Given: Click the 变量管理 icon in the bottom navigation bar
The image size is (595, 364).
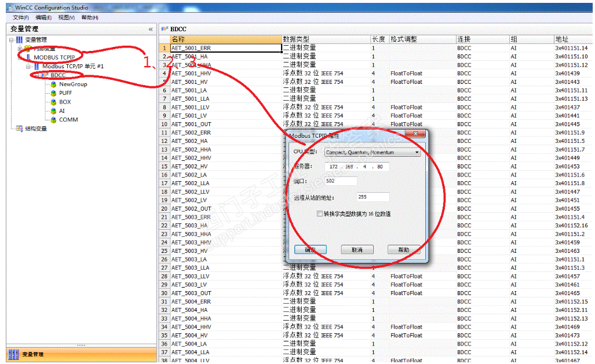Looking at the screenshot, I should (13, 355).
